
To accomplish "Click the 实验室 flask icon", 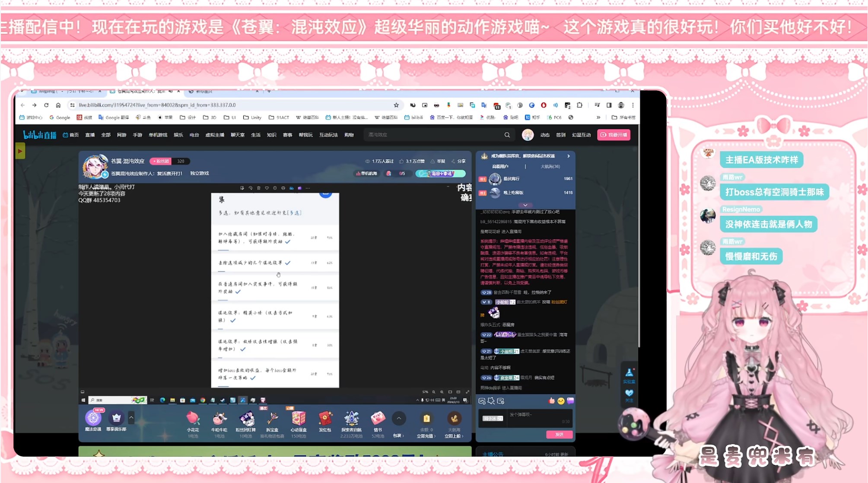I will pos(629,372).
